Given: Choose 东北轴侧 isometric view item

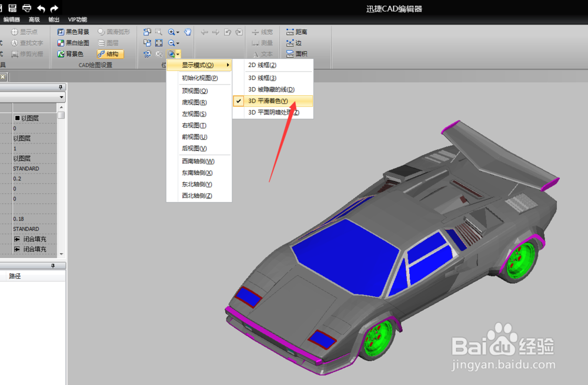Looking at the screenshot, I should click(x=199, y=185).
